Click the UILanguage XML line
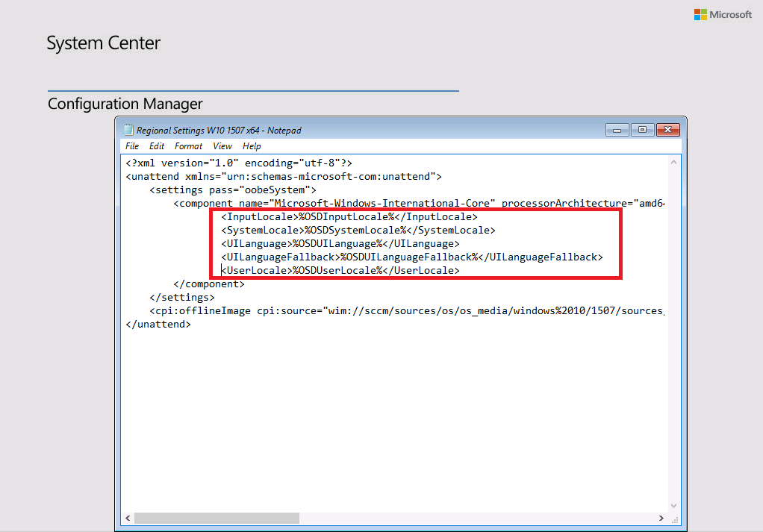Viewport: 763px width, 532px height. tap(340, 244)
